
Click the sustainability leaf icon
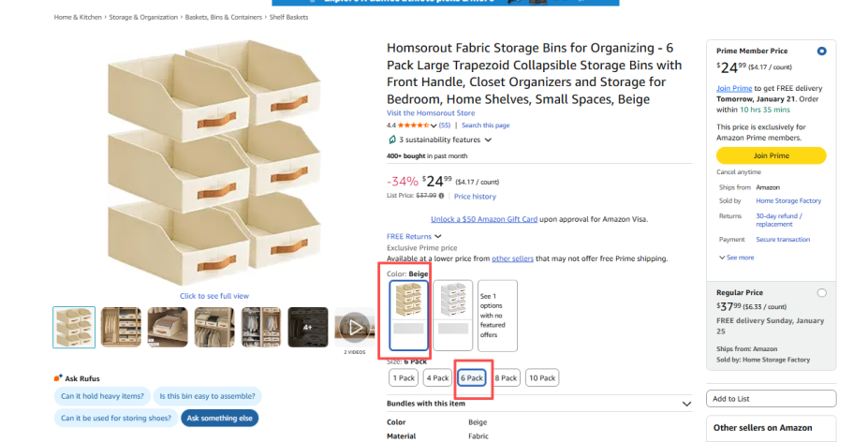point(392,140)
